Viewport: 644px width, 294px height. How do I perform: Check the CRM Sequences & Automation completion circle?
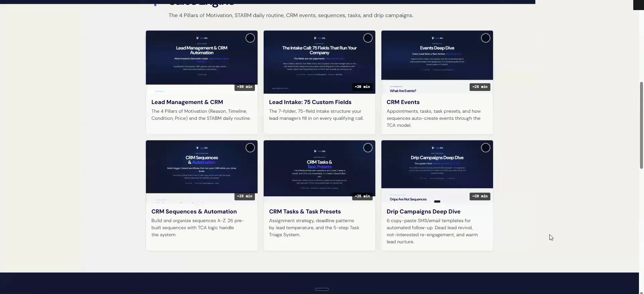250,148
